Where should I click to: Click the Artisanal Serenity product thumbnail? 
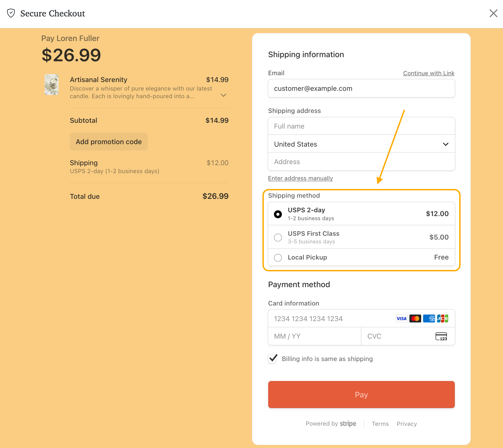(x=52, y=85)
